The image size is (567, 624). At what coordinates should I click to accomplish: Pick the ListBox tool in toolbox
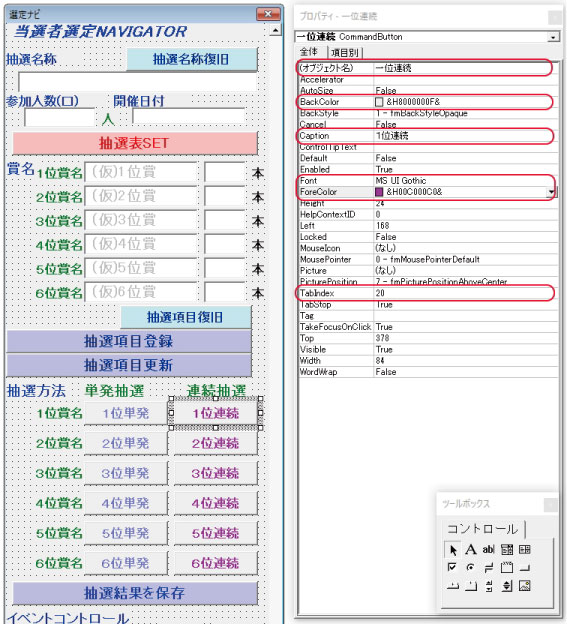pos(525,550)
